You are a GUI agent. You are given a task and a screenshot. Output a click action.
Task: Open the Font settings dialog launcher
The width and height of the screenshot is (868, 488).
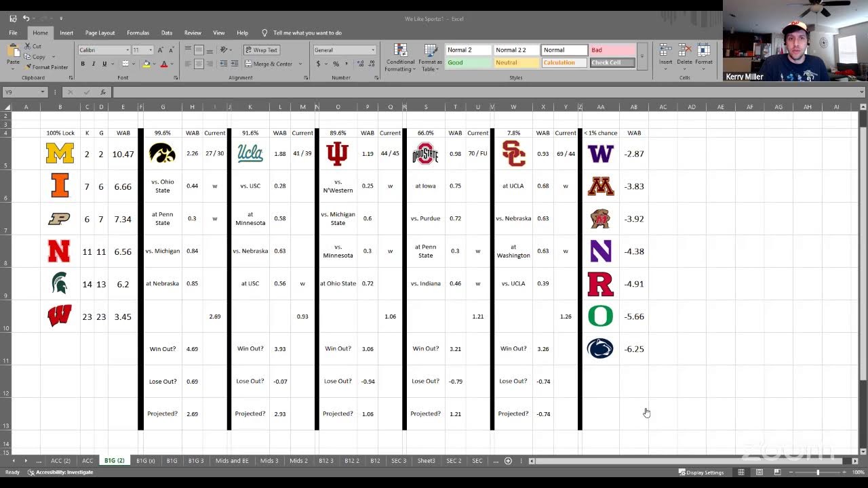176,78
